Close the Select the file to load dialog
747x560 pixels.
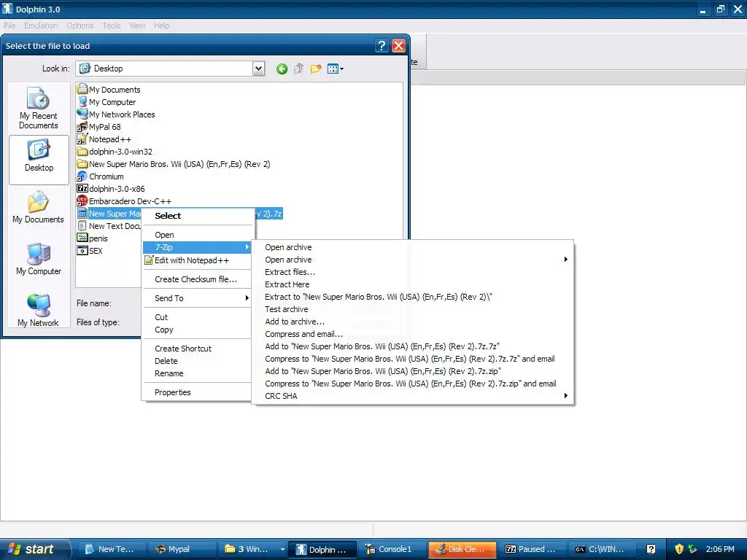pyautogui.click(x=399, y=46)
